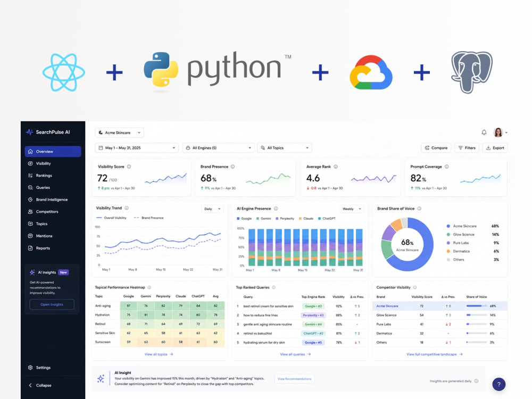532x399 pixels.
Task: Follow the View all topics link
Action: [x=159, y=354]
